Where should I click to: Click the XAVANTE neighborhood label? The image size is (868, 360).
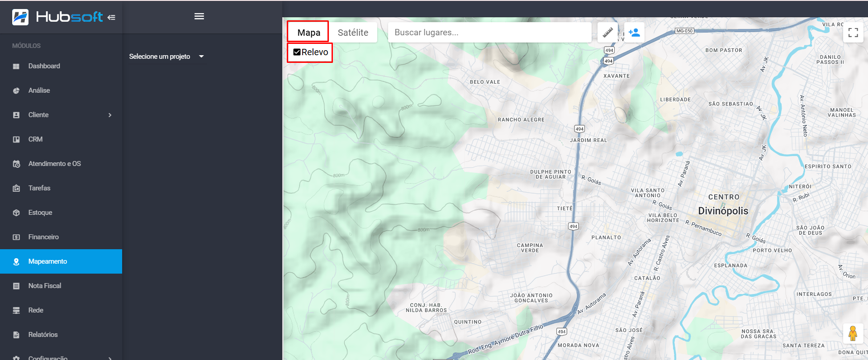point(617,76)
